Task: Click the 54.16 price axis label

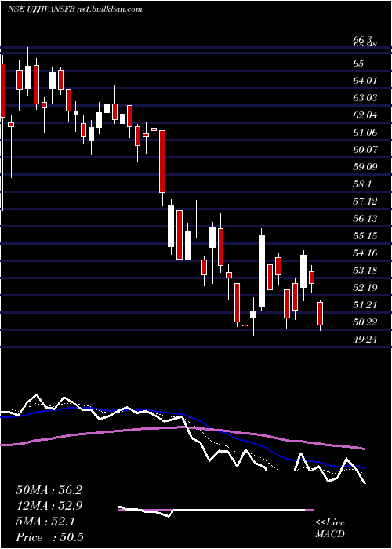Action: point(365,253)
